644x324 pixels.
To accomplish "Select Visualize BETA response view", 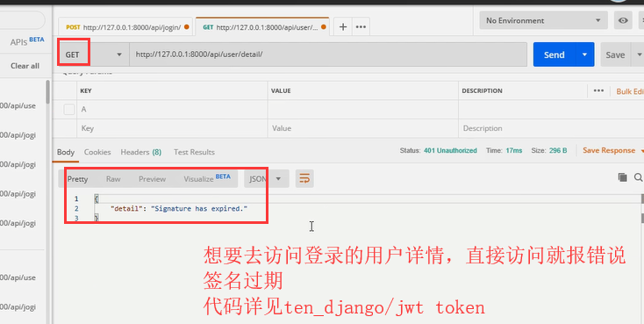I will pos(207,178).
